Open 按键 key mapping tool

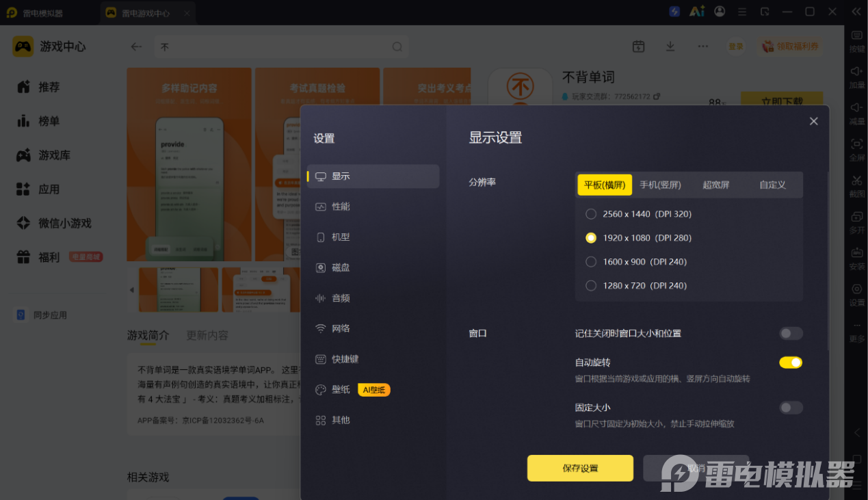856,41
